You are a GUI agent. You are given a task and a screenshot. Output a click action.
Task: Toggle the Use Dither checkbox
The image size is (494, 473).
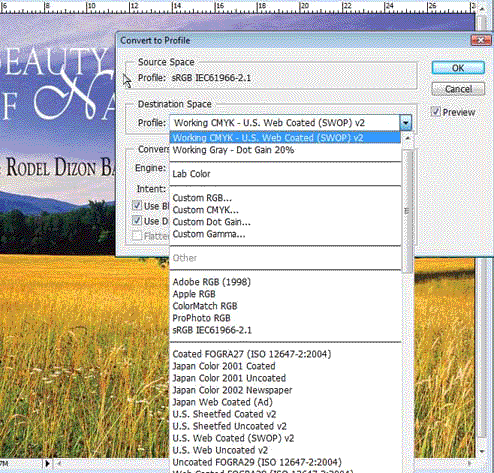tap(137, 220)
